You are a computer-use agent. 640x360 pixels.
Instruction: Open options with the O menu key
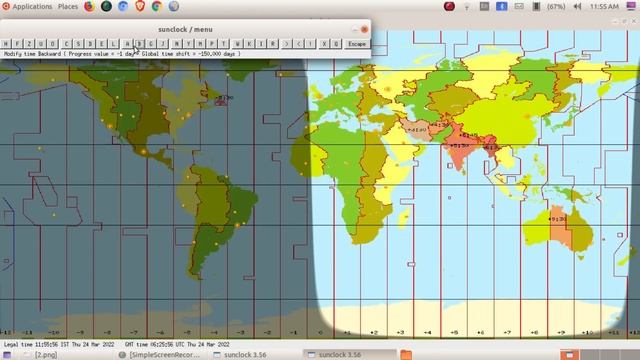(x=53, y=44)
